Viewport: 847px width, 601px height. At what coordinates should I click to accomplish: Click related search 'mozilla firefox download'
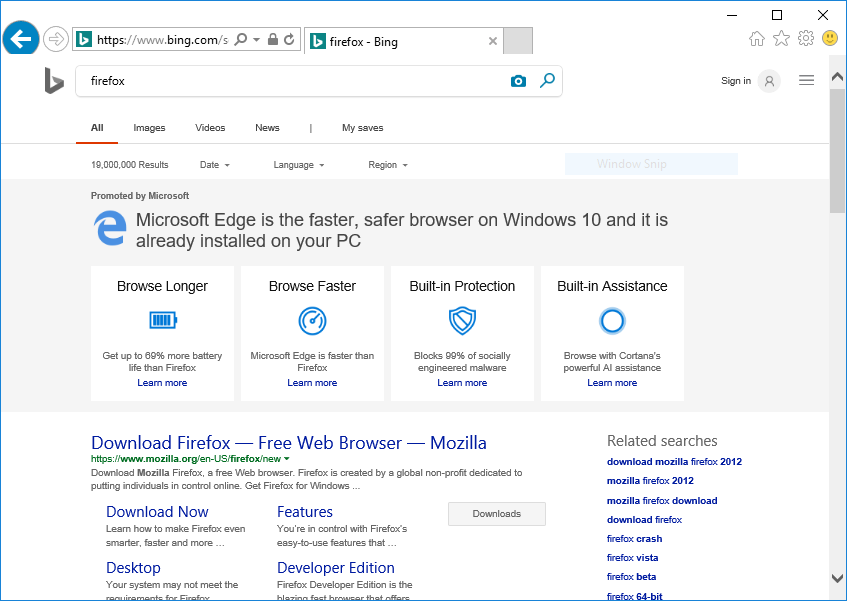662,501
